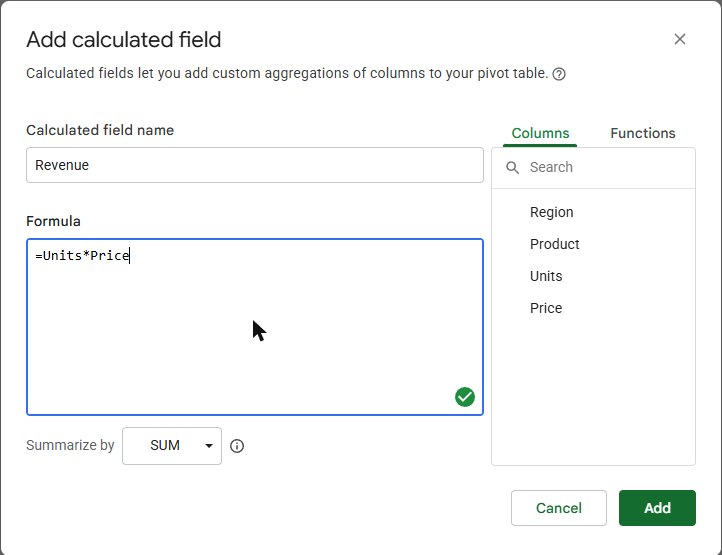Focus the column Search field
The height and width of the screenshot is (555, 722).
pyautogui.click(x=594, y=167)
